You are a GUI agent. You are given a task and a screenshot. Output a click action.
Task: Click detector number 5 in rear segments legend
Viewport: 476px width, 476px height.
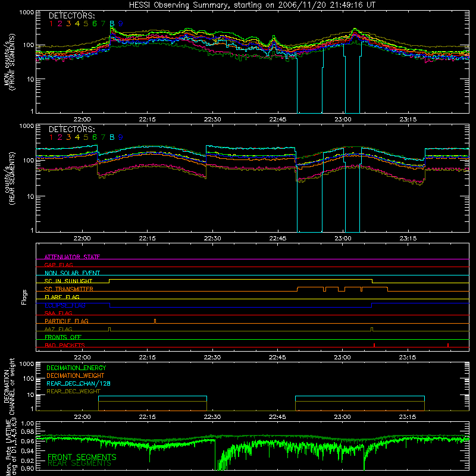tap(86, 137)
